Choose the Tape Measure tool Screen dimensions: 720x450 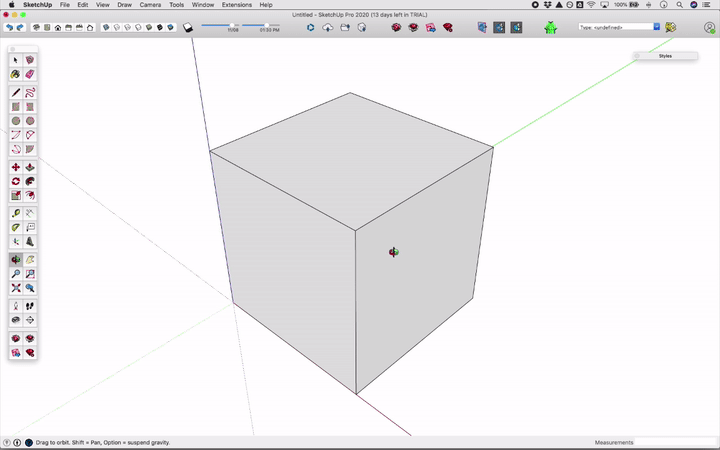click(x=16, y=213)
